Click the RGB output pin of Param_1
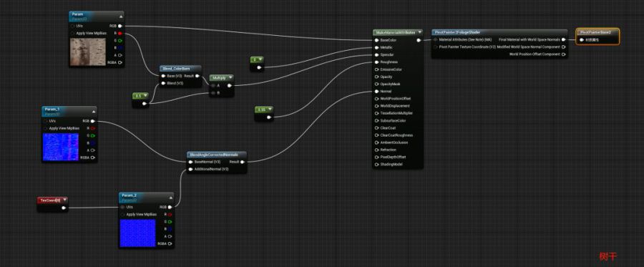Screen dimensions: 644x267 click(93, 121)
